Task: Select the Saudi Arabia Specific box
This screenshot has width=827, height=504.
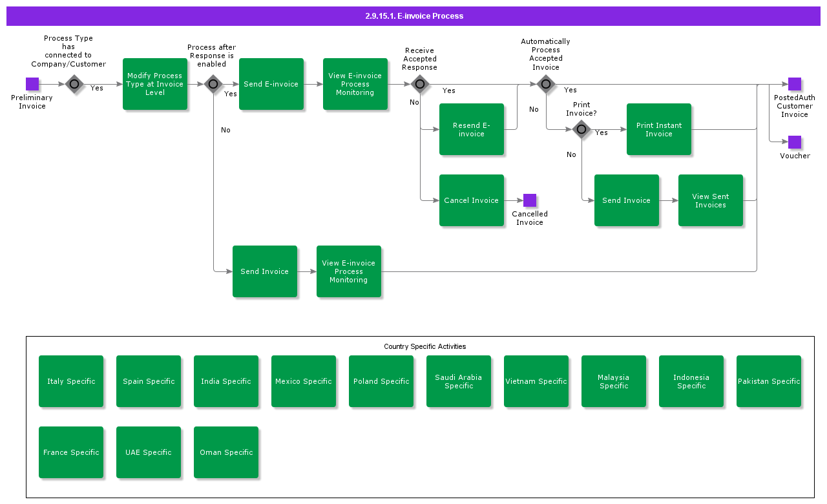Action: [459, 381]
